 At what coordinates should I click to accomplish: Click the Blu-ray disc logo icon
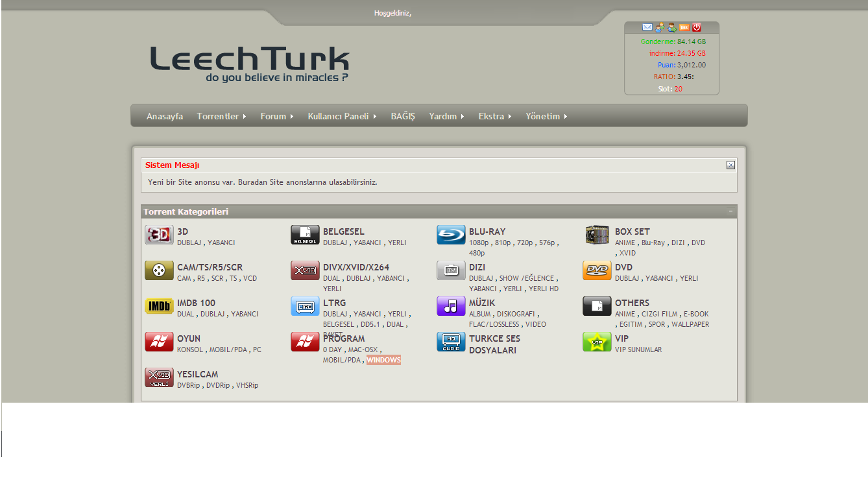451,235
